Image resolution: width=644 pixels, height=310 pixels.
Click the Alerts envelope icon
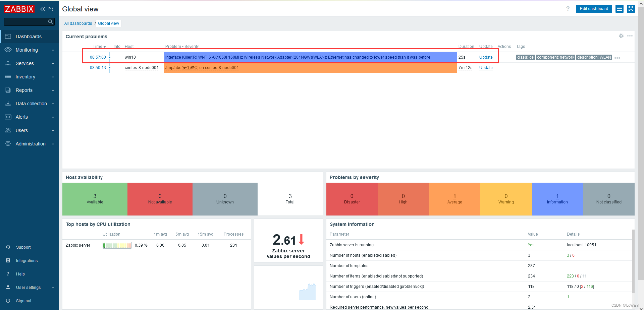tap(8, 117)
